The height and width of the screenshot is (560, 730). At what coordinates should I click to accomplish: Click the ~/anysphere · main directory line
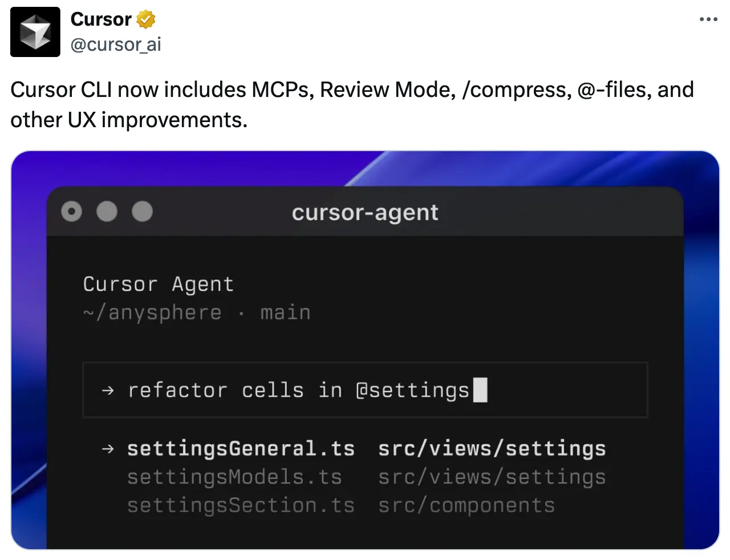pos(197,313)
